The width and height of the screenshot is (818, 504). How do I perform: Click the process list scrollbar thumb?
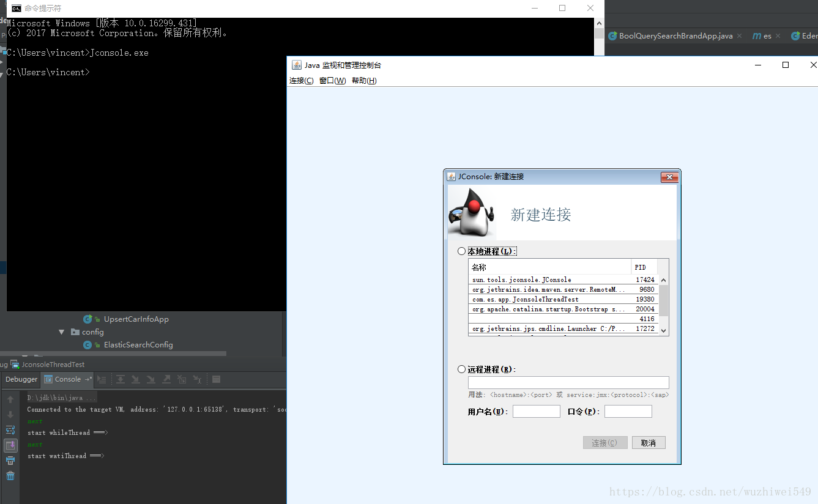(x=664, y=300)
